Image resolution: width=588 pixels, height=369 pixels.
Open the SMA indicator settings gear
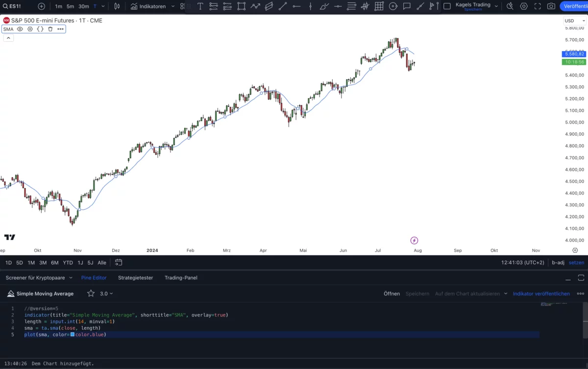coord(30,29)
